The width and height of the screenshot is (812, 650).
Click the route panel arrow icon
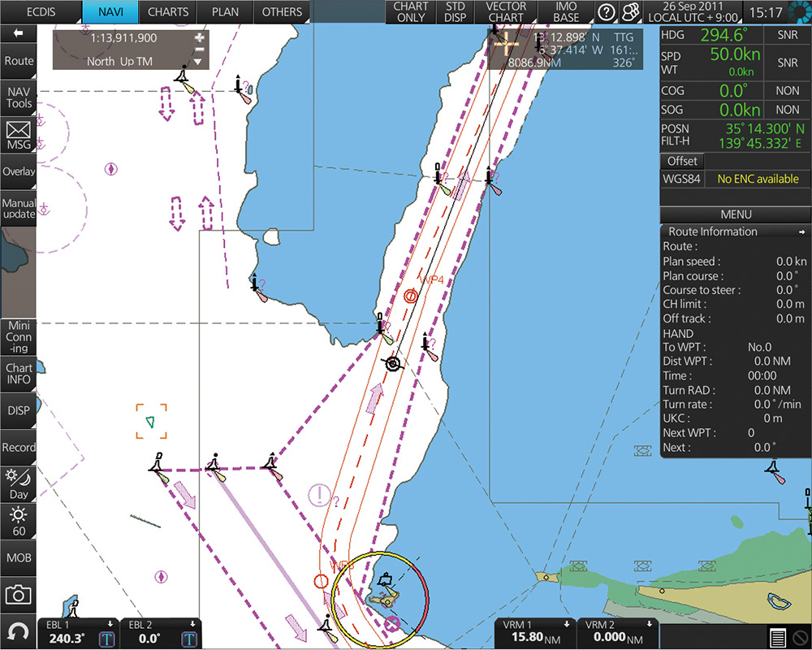pos(802,232)
